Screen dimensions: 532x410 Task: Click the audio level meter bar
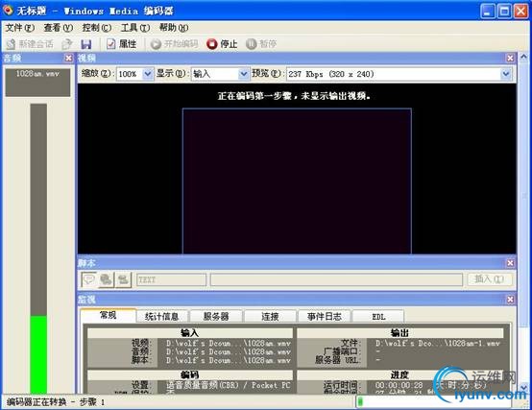tap(38, 249)
